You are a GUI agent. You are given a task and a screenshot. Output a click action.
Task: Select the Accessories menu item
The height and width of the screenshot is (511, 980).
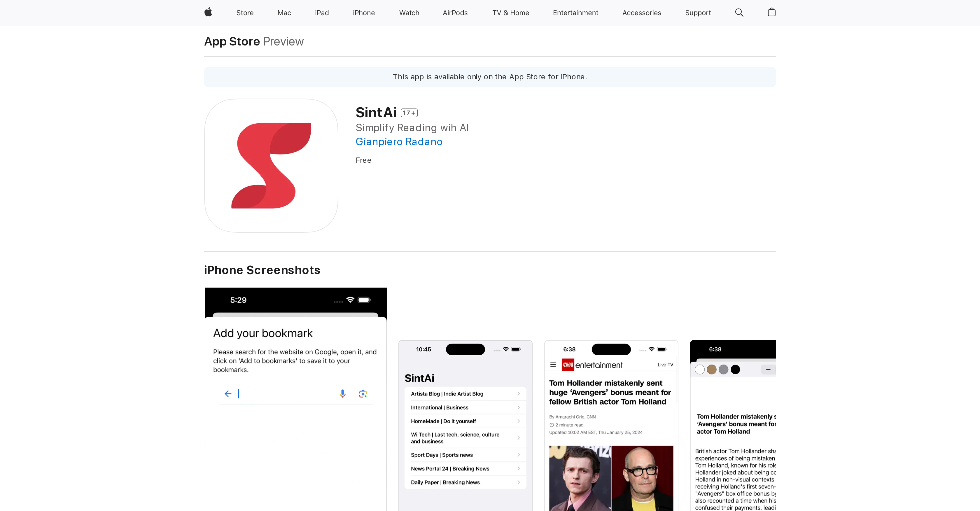642,13
